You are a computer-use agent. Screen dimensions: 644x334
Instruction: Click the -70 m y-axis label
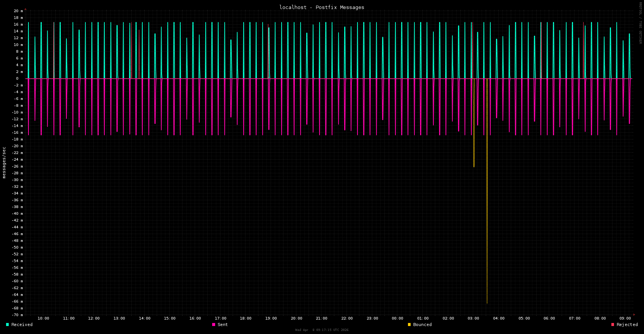click(17, 315)
